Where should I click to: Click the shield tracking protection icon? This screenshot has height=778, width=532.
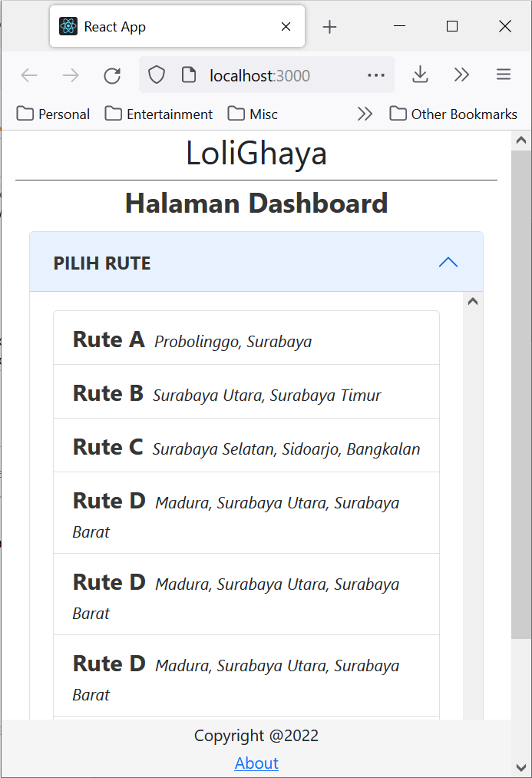coord(157,74)
